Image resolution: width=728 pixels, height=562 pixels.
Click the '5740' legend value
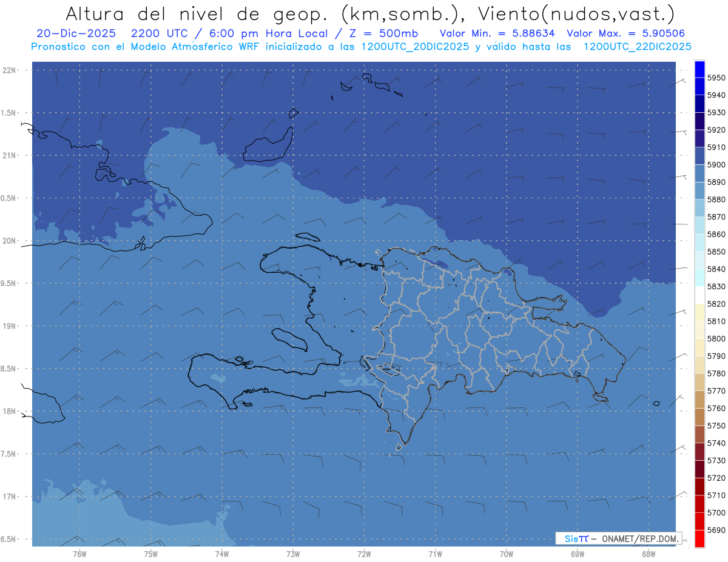tap(716, 443)
